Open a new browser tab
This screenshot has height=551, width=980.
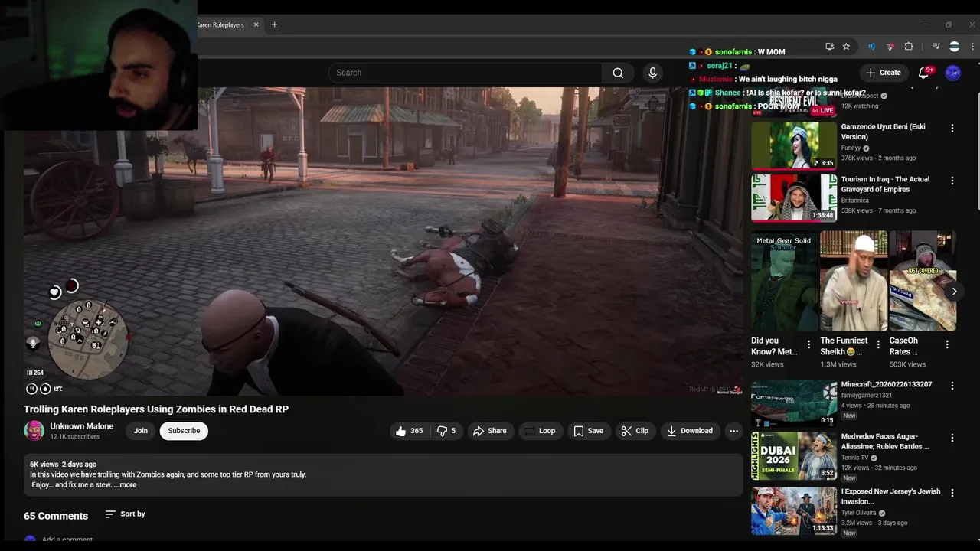coord(275,24)
